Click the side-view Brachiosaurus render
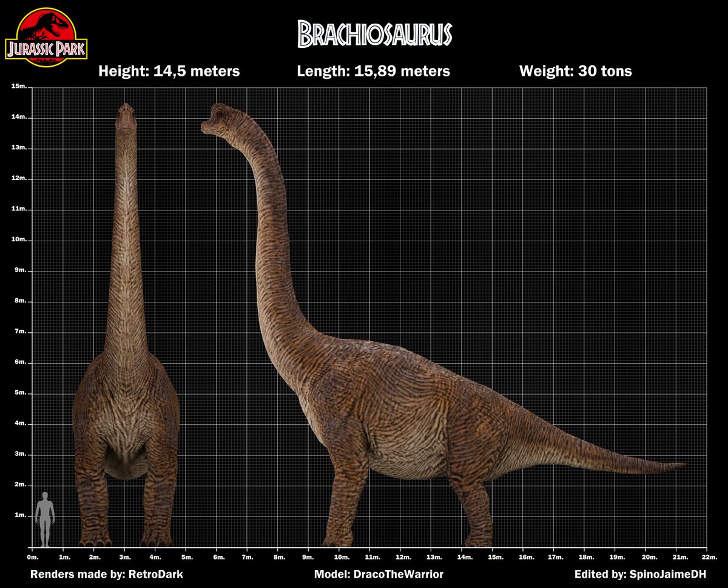 [443, 325]
